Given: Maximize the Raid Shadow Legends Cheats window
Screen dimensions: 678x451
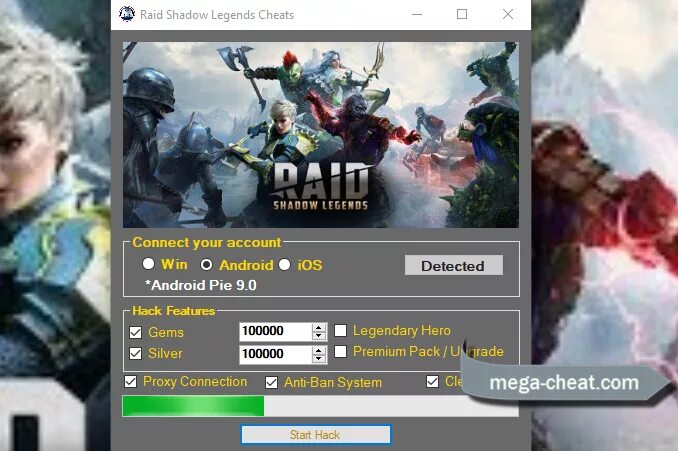Looking at the screenshot, I should pyautogui.click(x=462, y=14).
